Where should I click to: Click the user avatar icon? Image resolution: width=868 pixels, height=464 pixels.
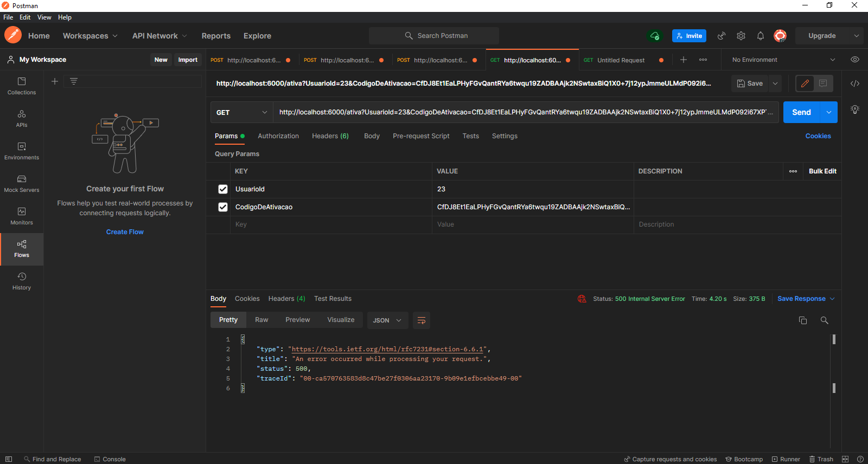tap(780, 36)
